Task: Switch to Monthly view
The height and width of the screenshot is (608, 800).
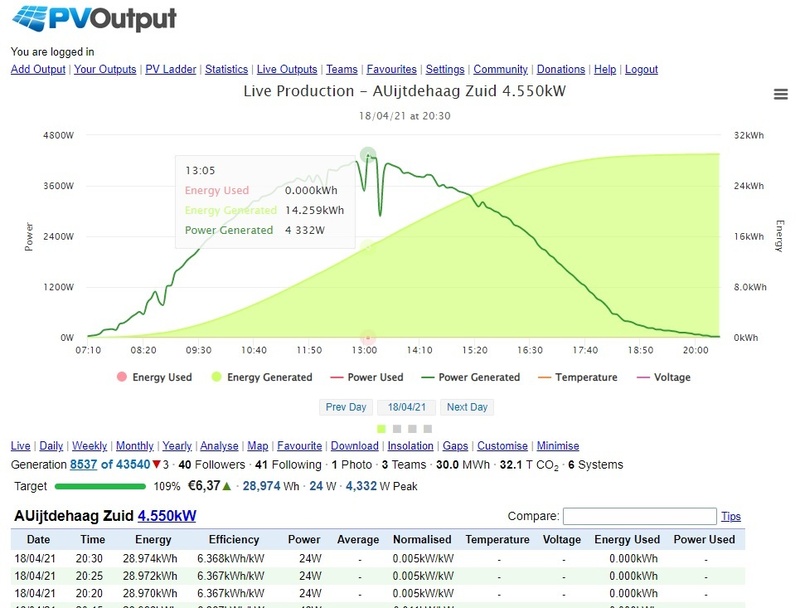Action: pyautogui.click(x=135, y=446)
